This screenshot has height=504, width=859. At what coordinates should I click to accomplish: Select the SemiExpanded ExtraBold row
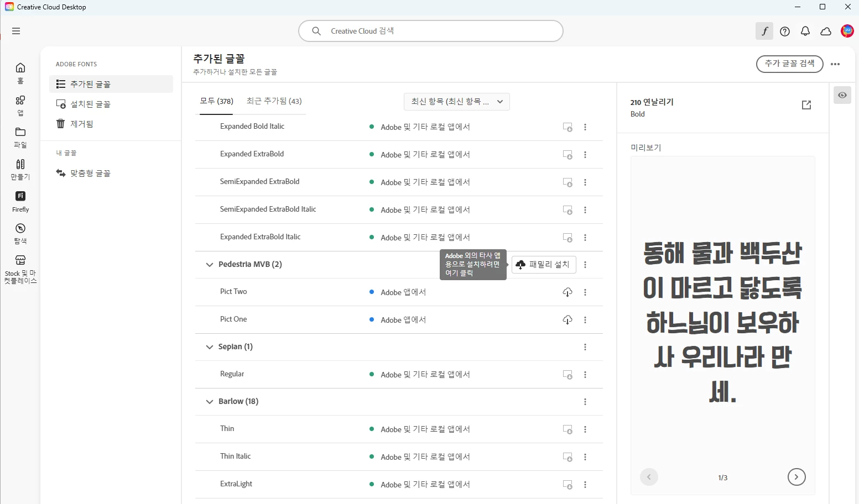click(x=399, y=182)
